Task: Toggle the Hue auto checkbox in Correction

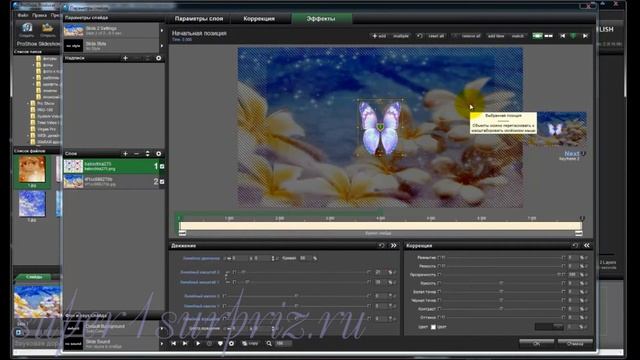Action: pos(439,317)
